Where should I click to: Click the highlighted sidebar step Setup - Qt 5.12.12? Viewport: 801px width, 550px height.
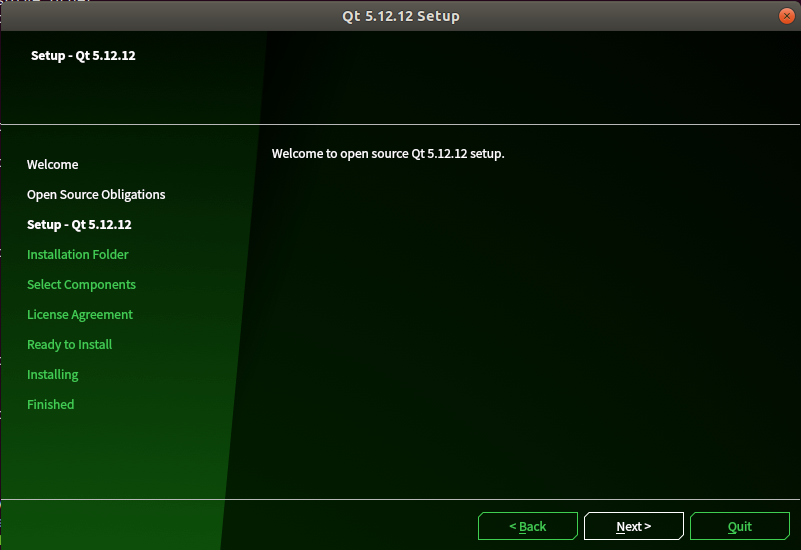[79, 224]
